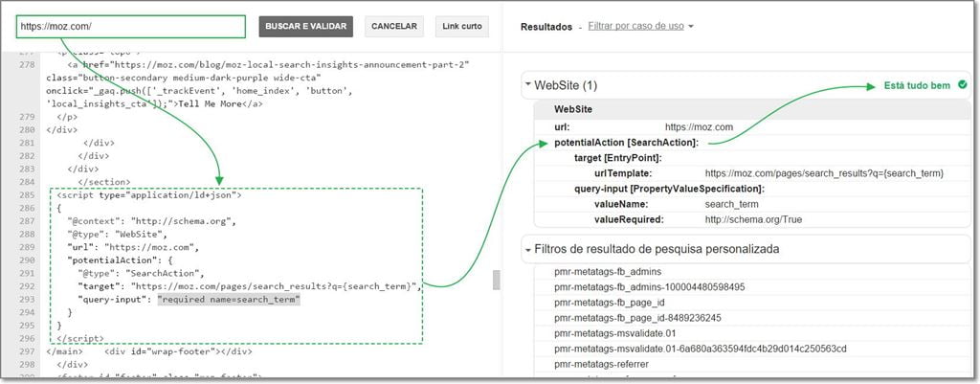Select the pmr-metatags-referrer row
This screenshot has width=980, height=384.
[x=752, y=364]
